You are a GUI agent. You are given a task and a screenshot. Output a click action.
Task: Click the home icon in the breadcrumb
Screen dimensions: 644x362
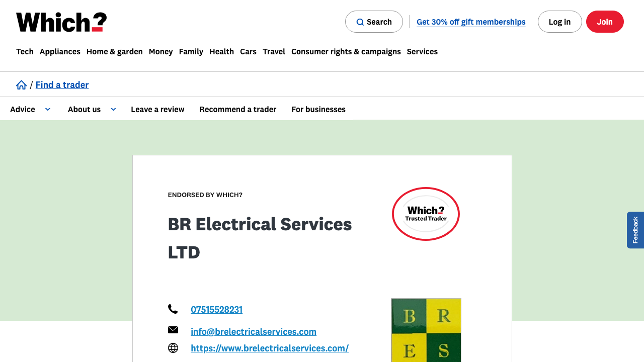[x=21, y=84]
